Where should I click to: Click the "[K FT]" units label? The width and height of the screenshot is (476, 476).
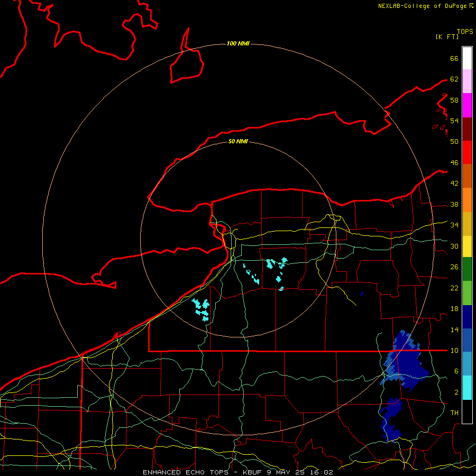tap(447, 36)
